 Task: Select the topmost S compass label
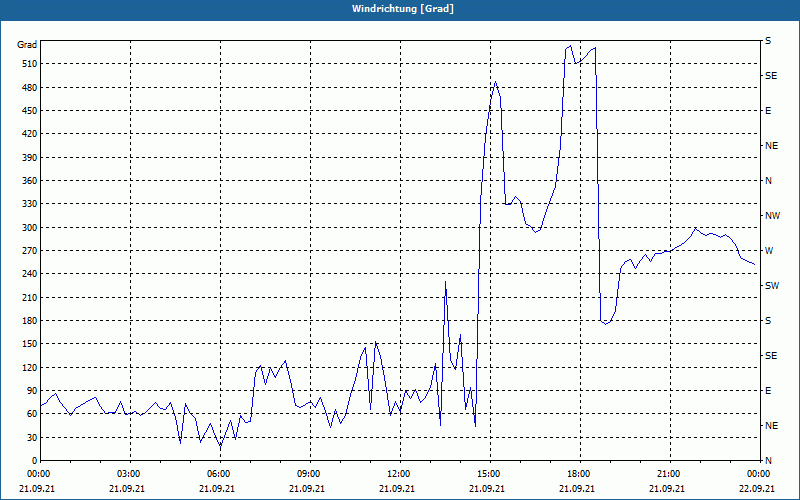[x=768, y=41]
